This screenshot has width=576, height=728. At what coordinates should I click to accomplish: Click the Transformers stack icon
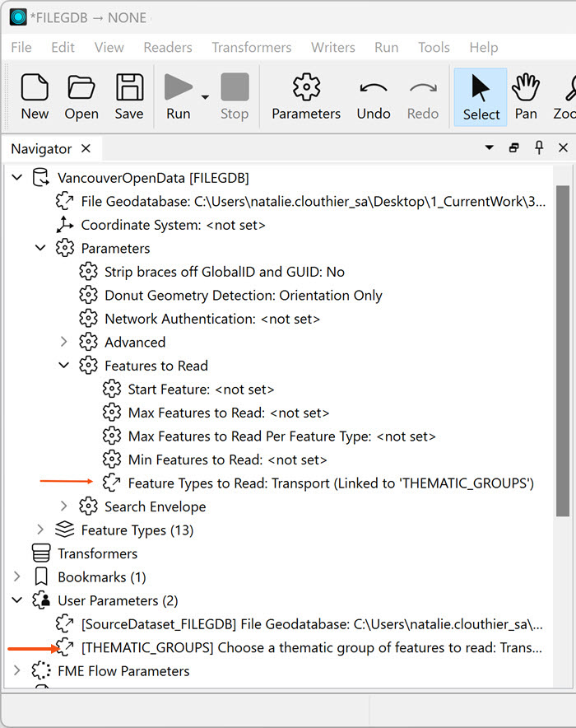point(41,553)
